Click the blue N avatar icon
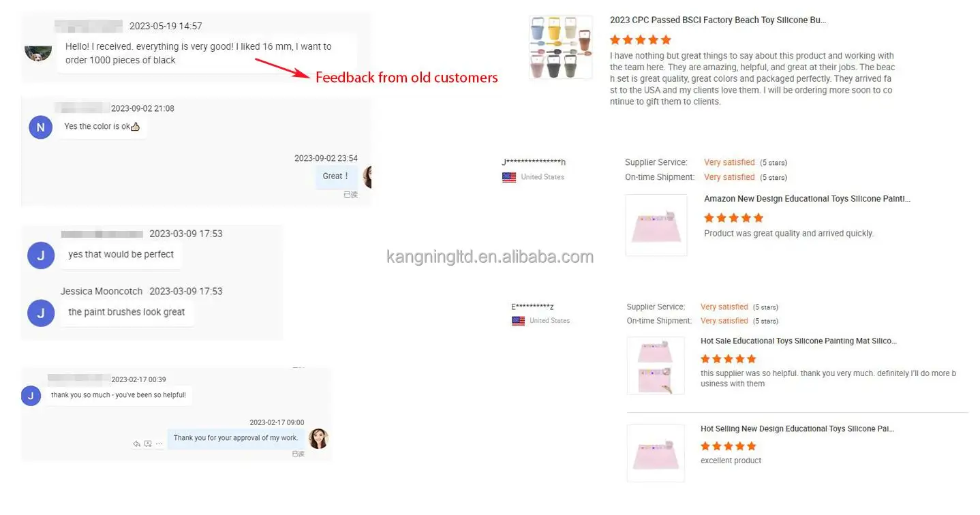The width and height of the screenshot is (980, 515). (x=40, y=127)
